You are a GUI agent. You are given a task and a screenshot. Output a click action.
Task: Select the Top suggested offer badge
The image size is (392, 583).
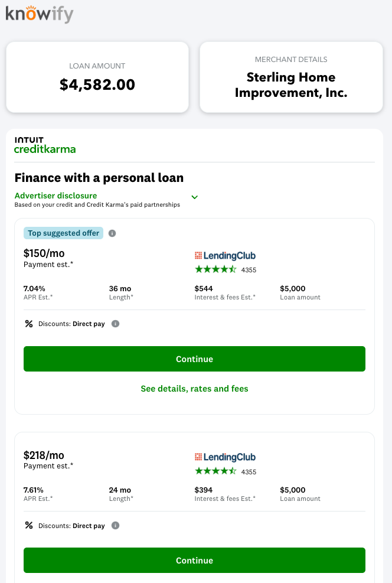[64, 233]
